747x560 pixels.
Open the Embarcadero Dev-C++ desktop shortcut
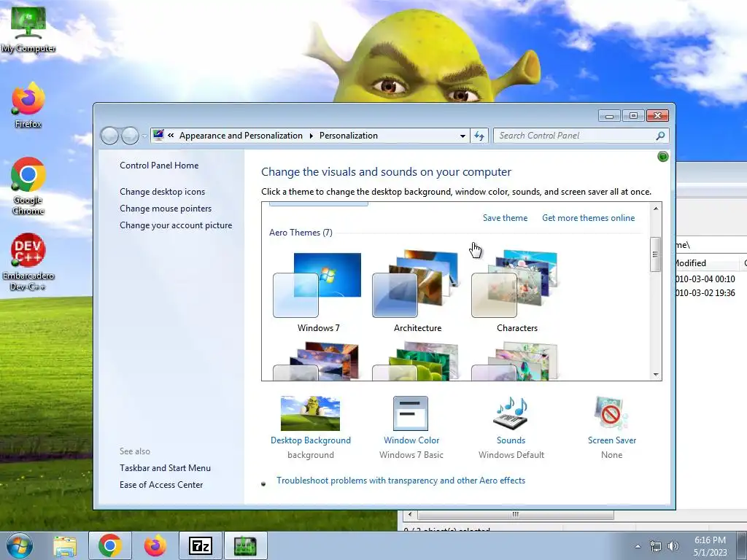pyautogui.click(x=28, y=262)
